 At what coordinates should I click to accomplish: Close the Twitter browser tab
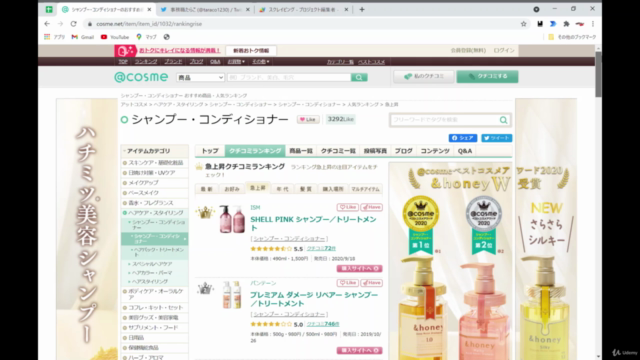[248, 9]
